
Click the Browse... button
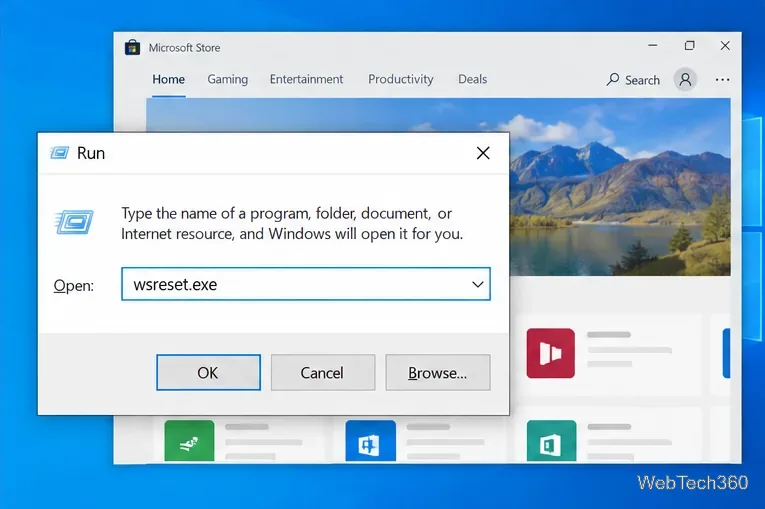pos(438,372)
